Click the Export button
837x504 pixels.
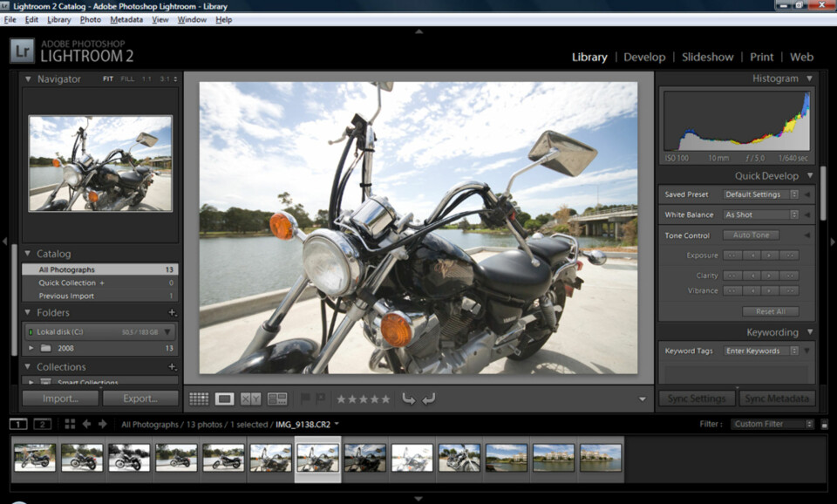140,398
